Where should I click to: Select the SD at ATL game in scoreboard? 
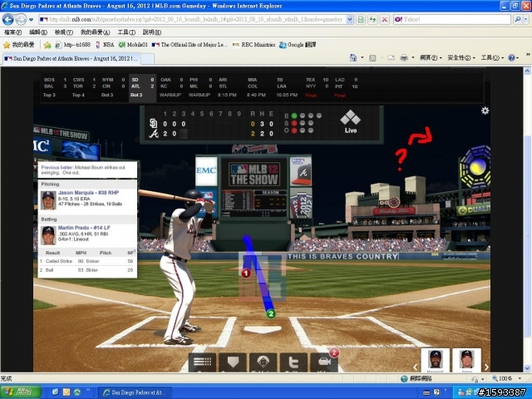pyautogui.click(x=142, y=87)
